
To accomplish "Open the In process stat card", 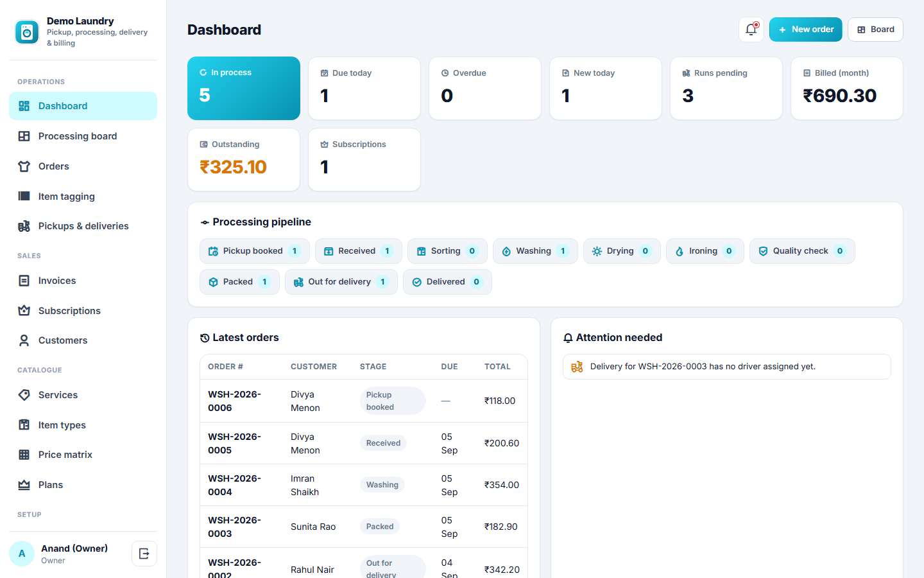I will pyautogui.click(x=244, y=88).
